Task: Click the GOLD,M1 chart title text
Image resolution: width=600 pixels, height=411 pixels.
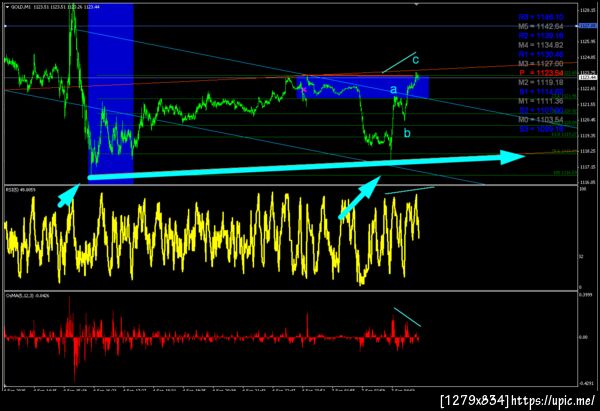Action: pyautogui.click(x=19, y=7)
